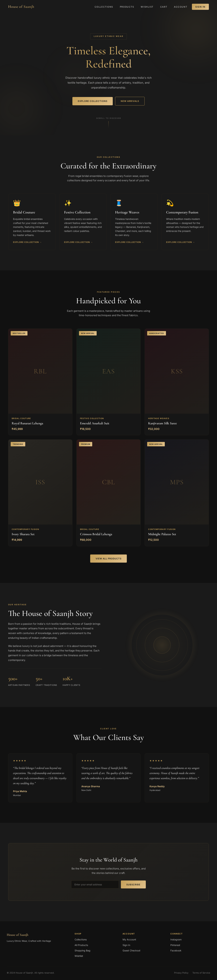Click the Trending badge on Ivory Sharara
Image resolution: width=217 pixels, height=980 pixels.
pyautogui.click(x=18, y=444)
